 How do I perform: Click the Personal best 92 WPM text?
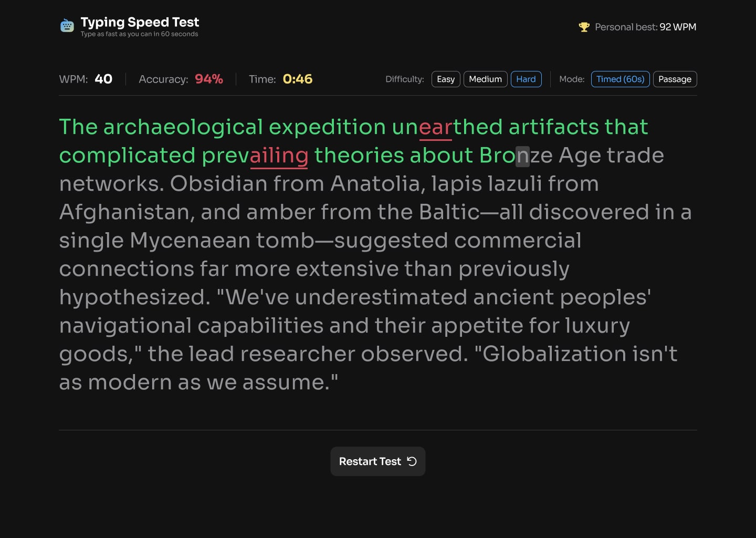645,27
